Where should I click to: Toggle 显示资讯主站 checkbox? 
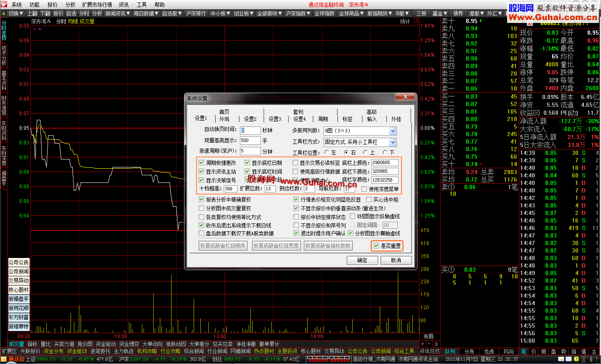(202, 172)
